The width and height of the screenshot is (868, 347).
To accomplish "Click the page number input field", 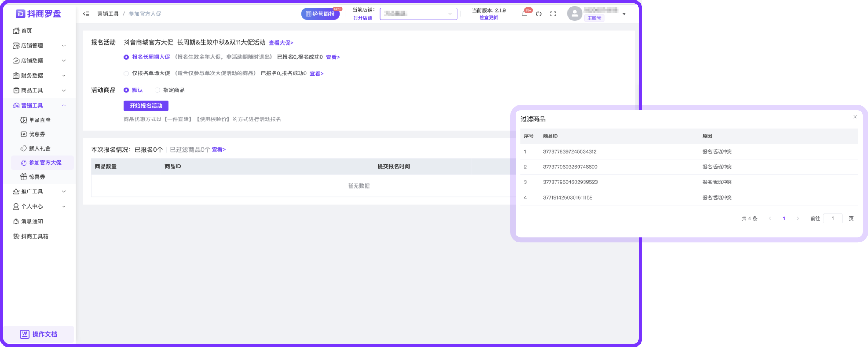I will 832,219.
